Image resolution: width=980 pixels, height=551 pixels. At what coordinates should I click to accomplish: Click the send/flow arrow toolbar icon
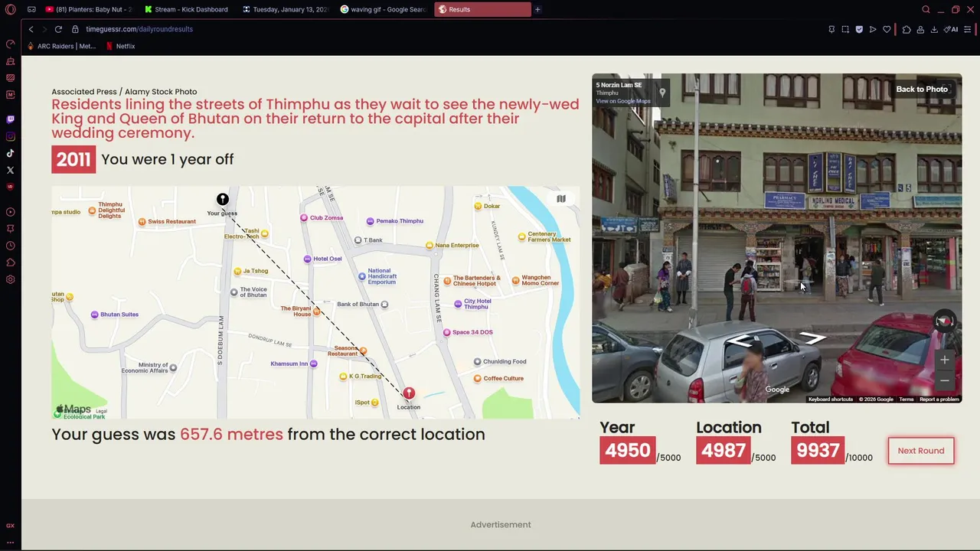(x=873, y=29)
